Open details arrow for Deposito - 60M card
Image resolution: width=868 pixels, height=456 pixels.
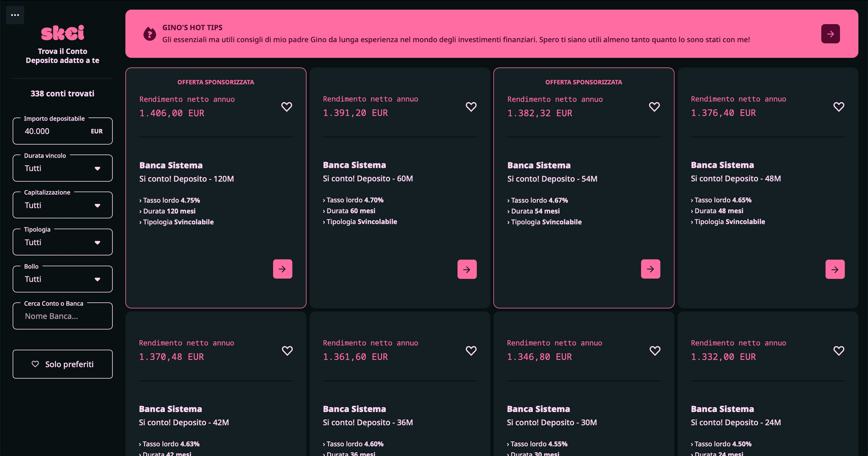(467, 269)
